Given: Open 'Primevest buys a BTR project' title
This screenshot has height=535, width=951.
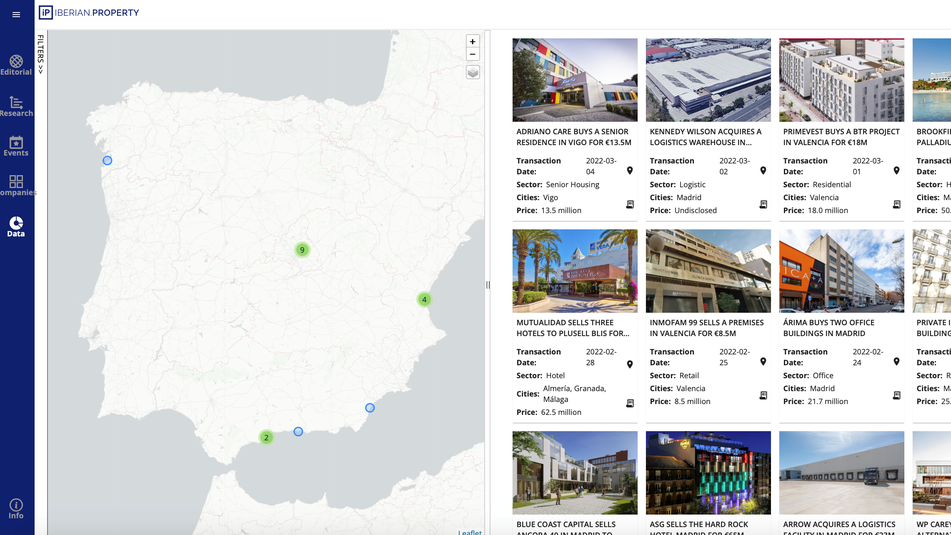Looking at the screenshot, I should pos(841,137).
